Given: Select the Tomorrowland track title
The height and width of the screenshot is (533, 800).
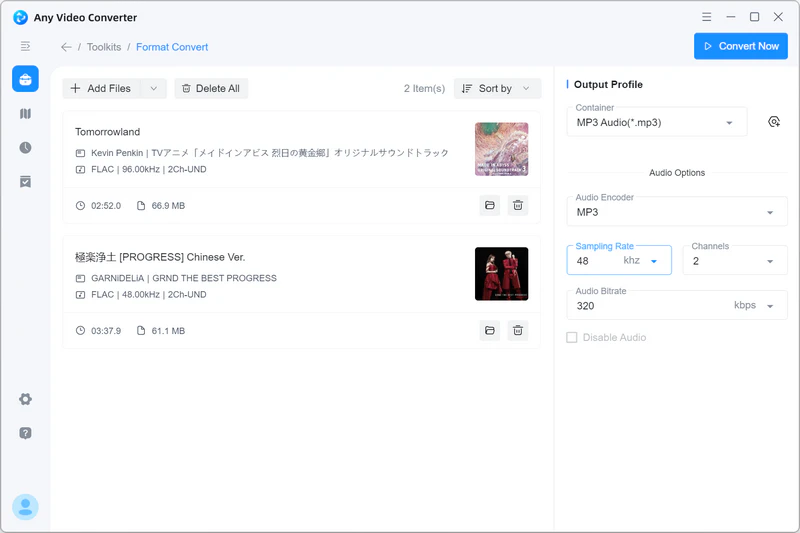Looking at the screenshot, I should click(x=108, y=132).
